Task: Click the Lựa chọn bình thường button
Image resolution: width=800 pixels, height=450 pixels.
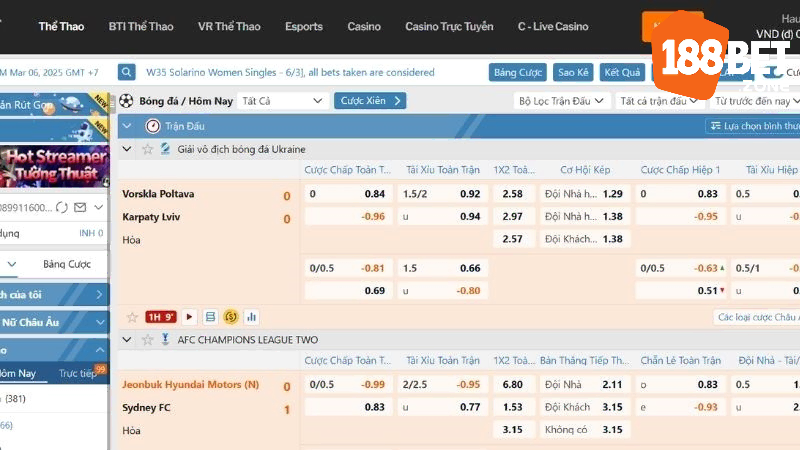Action: tap(754, 126)
